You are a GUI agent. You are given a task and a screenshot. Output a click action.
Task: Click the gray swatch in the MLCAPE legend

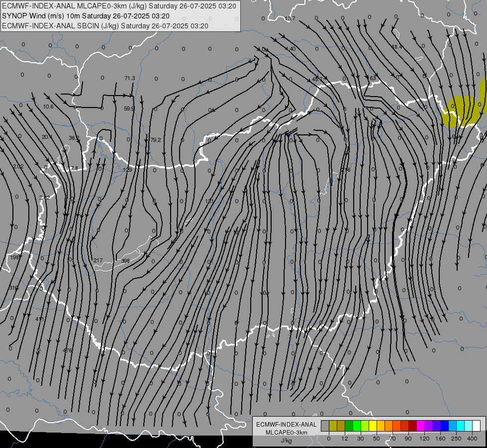325,426
